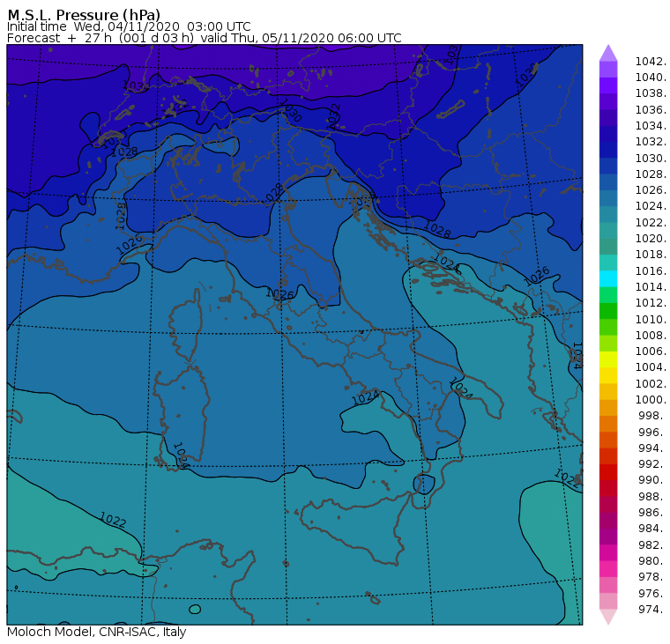Click the pale pink bottom arrow of the colorbar
This screenshot has height=644, width=670.
(x=608, y=617)
